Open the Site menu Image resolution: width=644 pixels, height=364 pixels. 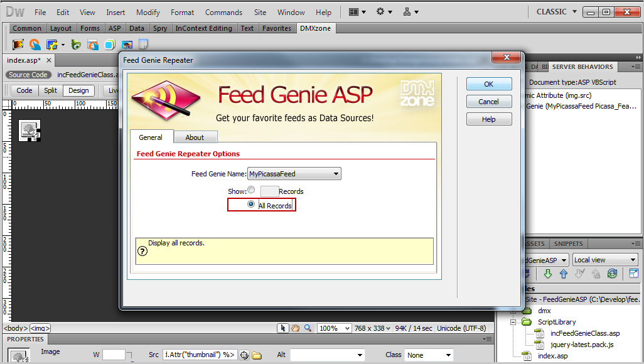(260, 13)
